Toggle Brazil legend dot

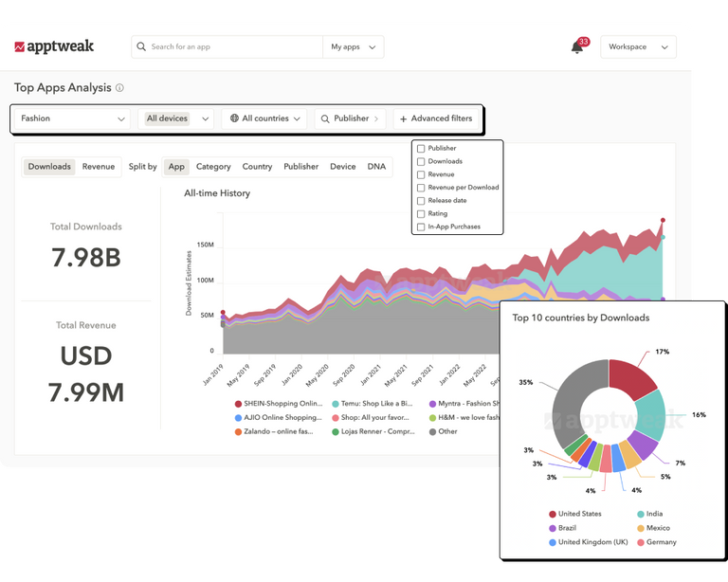coord(553,528)
